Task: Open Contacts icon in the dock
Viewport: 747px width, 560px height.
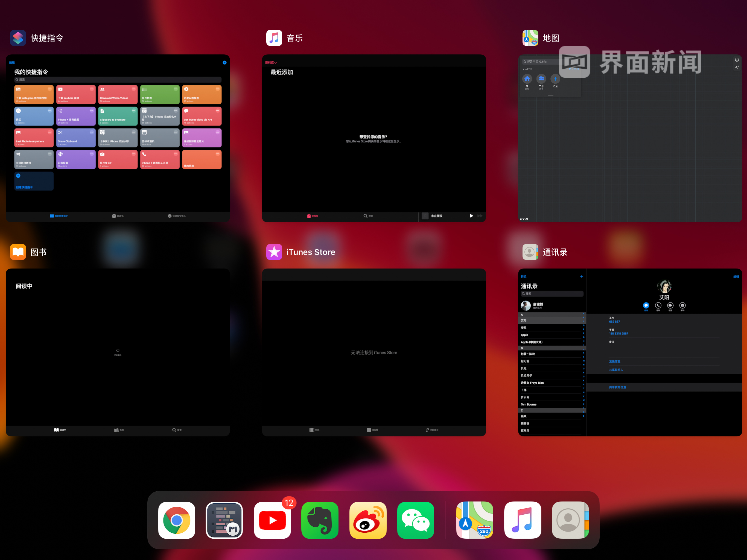Action: [x=570, y=520]
